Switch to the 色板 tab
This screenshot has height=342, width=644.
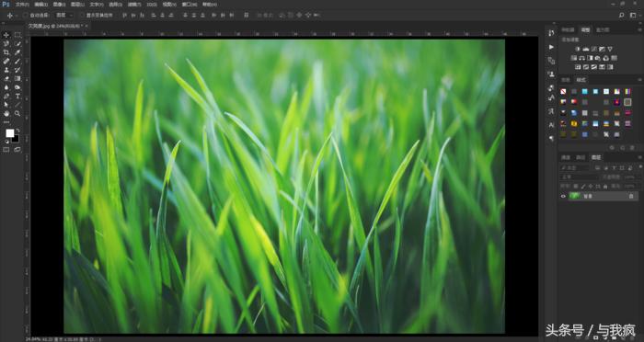pyautogui.click(x=565, y=80)
